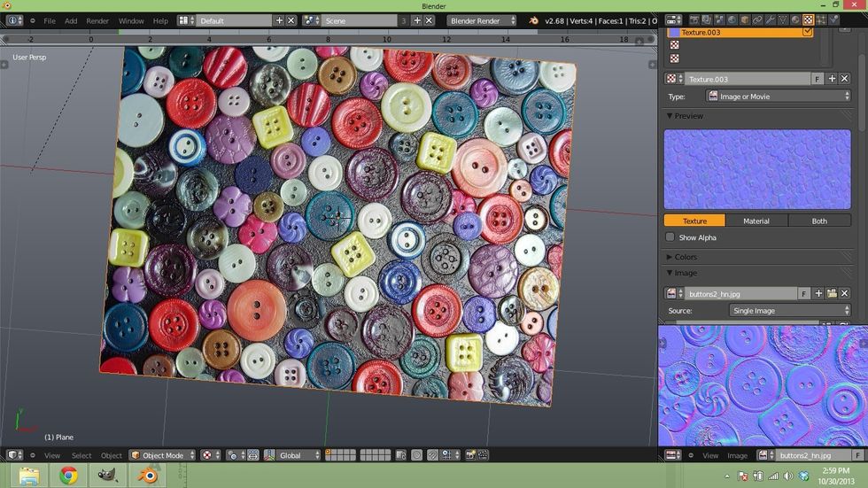Open the 3D viewport Object menu

pos(112,455)
